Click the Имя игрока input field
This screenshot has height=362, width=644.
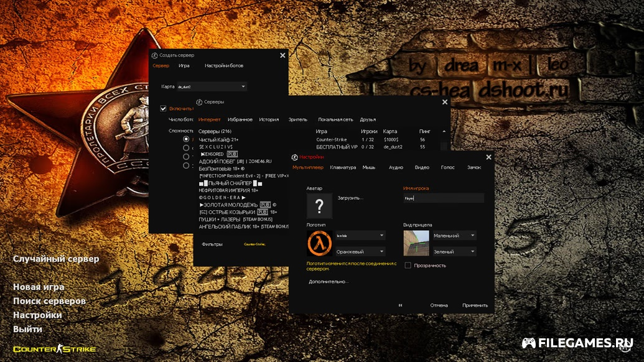pyautogui.click(x=444, y=198)
